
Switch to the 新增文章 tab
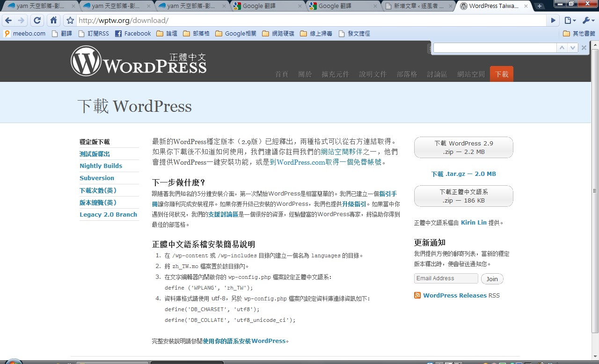(x=418, y=6)
